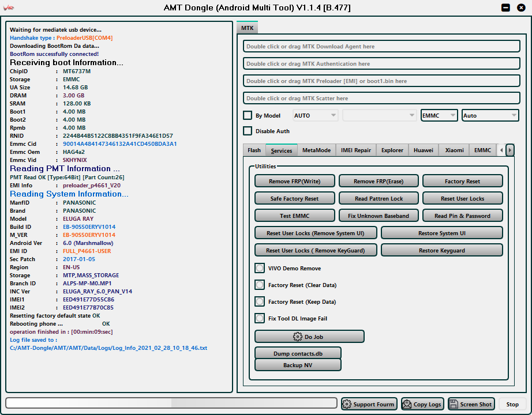Image resolution: width=532 pixels, height=415 pixels.
Task: Click the RNID value in log
Action: 118,135
